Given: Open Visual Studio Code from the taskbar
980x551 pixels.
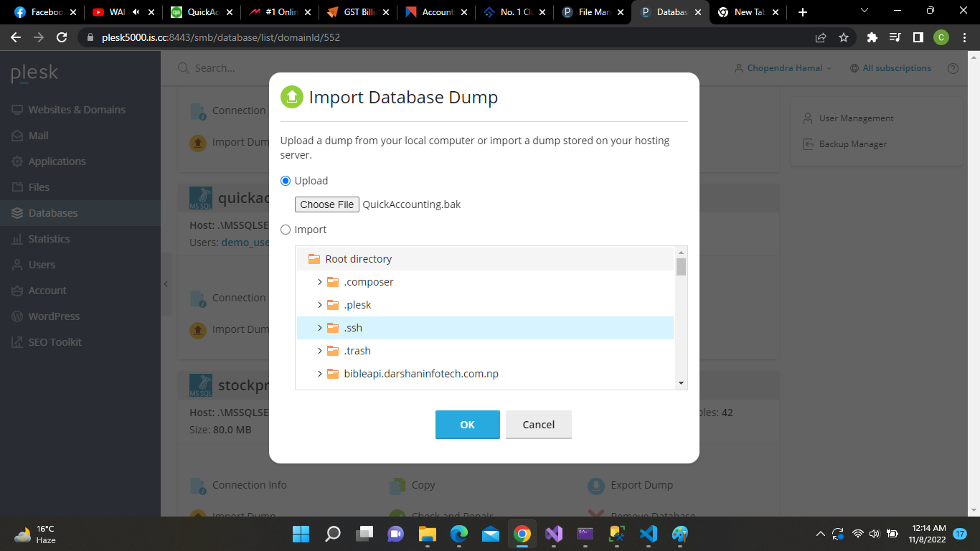Looking at the screenshot, I should [x=648, y=534].
